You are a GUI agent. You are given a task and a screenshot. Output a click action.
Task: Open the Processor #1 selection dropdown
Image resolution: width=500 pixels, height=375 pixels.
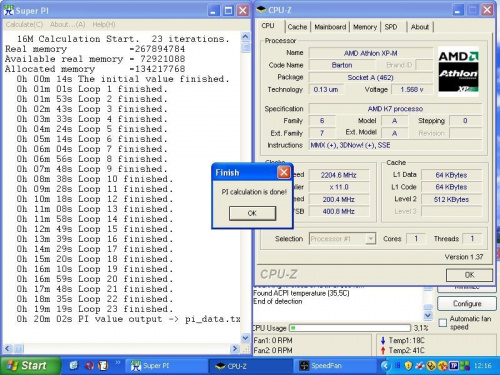pyautogui.click(x=370, y=239)
